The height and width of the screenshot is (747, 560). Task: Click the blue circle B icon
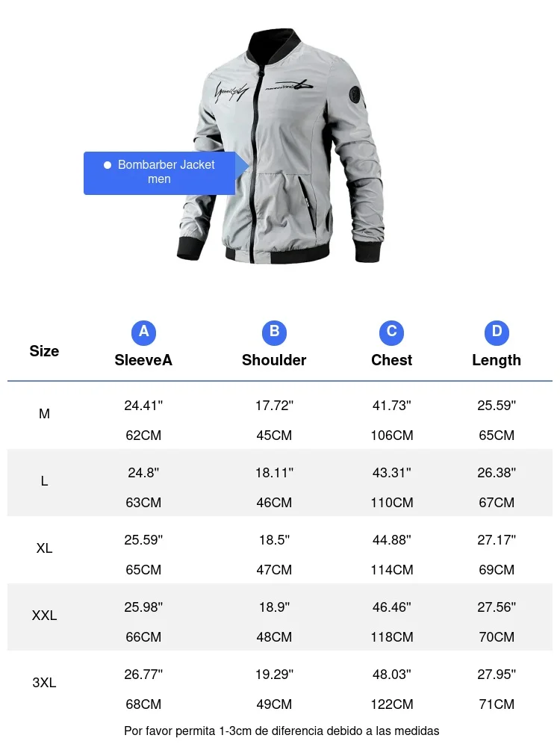(x=274, y=332)
